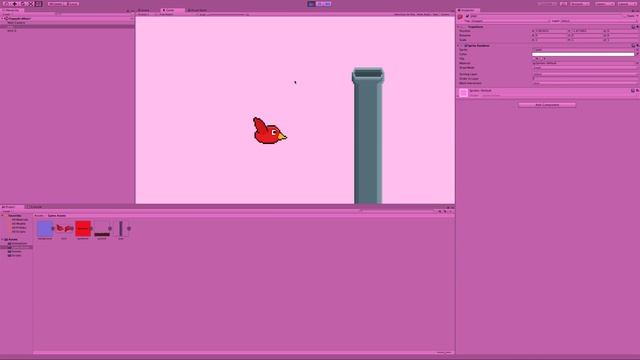This screenshot has height=360, width=640.
Task: Select the red square sprite asset thumbnail
Action: pyautogui.click(x=83, y=229)
